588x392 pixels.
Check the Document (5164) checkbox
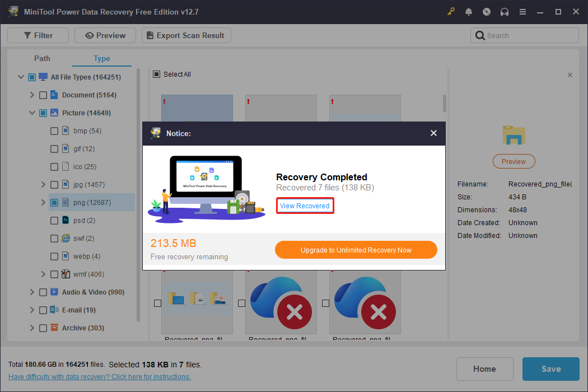[x=43, y=95]
